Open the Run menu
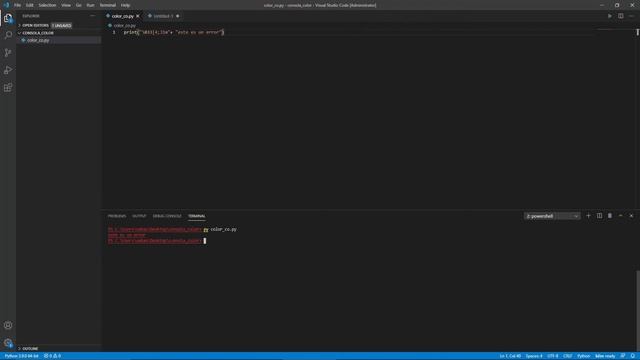Screen dimensions: 640x360 click(x=91, y=5)
